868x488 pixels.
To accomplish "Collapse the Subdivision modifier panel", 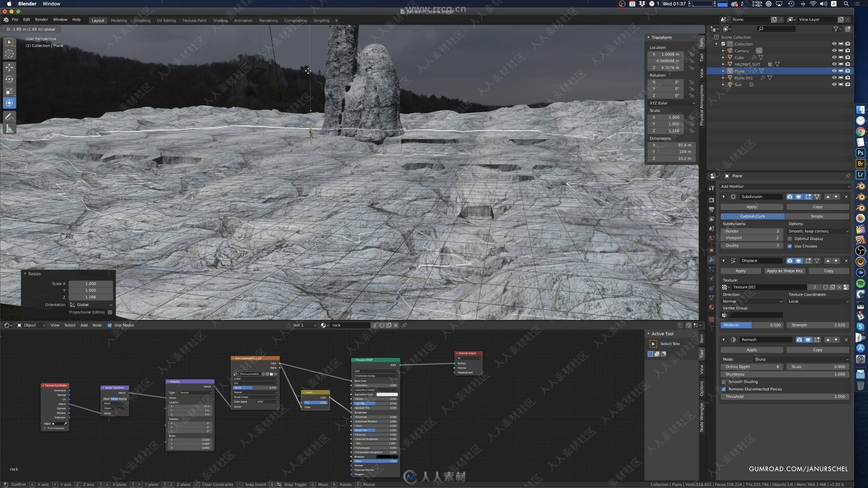I will coord(724,197).
